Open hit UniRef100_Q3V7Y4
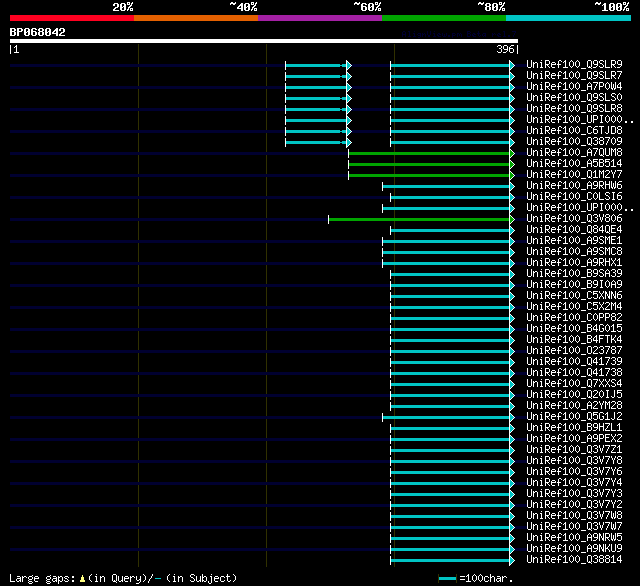Image resolution: width=640 pixels, height=586 pixels. point(574,483)
